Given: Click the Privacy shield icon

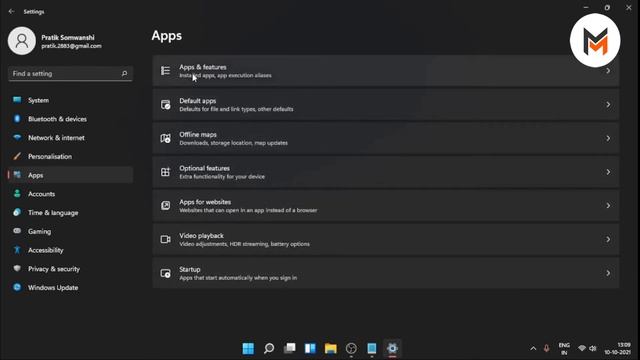Looking at the screenshot, I should pyautogui.click(x=17, y=269).
